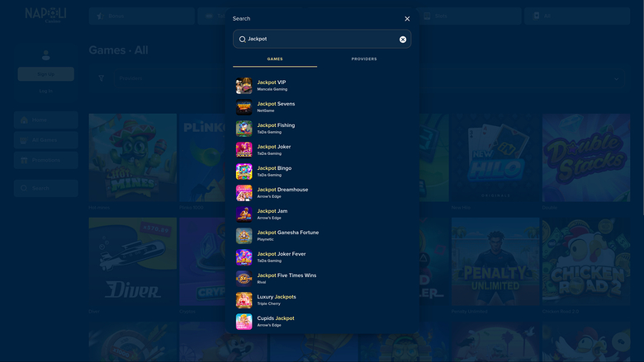Click the Jackpot Joker Fever result

(281, 254)
